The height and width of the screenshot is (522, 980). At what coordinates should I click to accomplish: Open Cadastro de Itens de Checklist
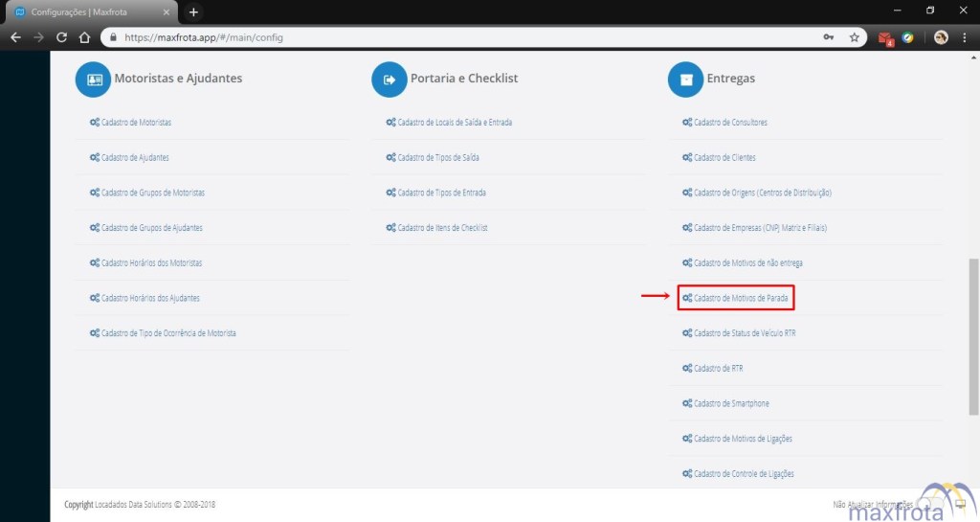pyautogui.click(x=441, y=228)
